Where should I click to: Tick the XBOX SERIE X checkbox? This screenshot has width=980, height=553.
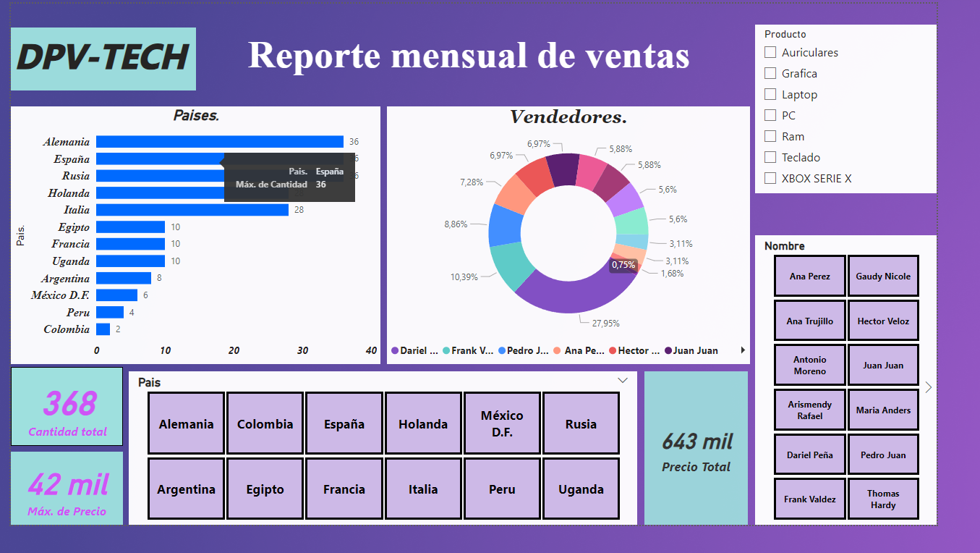coord(770,178)
